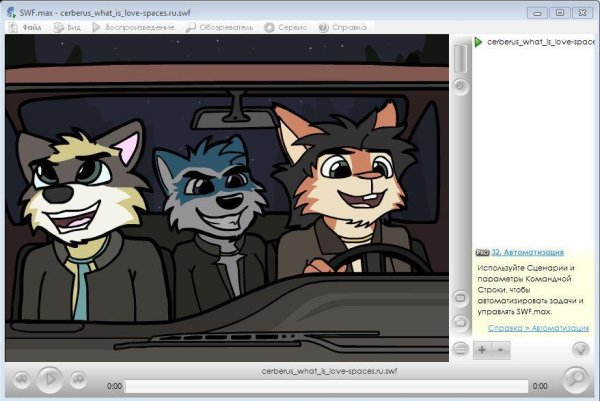Click the elapsed time 0:00 left of progress bar
The width and height of the screenshot is (600, 401).
(x=114, y=386)
